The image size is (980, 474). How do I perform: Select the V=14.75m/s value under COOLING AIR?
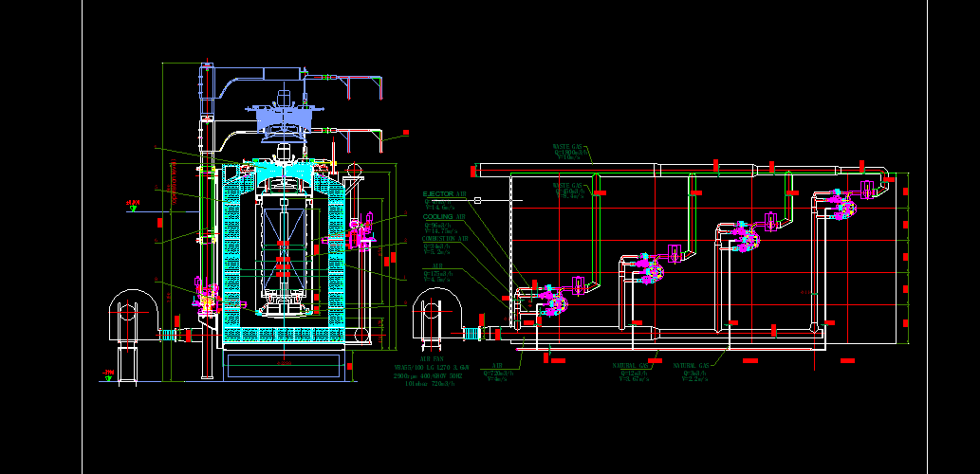(440, 231)
